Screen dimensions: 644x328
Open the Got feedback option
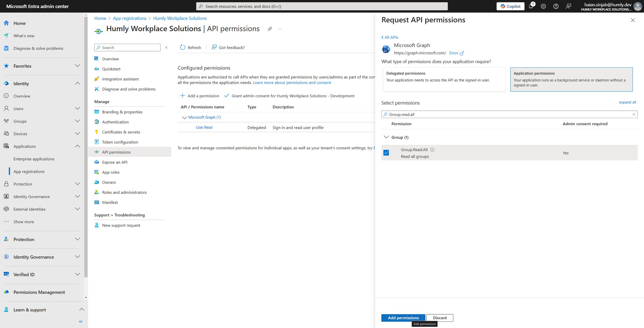point(228,47)
